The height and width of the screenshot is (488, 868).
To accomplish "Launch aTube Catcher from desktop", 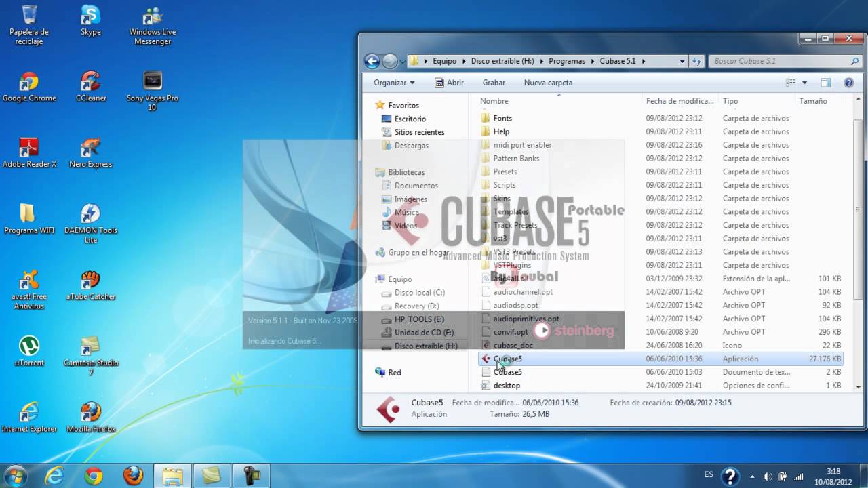I will [90, 285].
